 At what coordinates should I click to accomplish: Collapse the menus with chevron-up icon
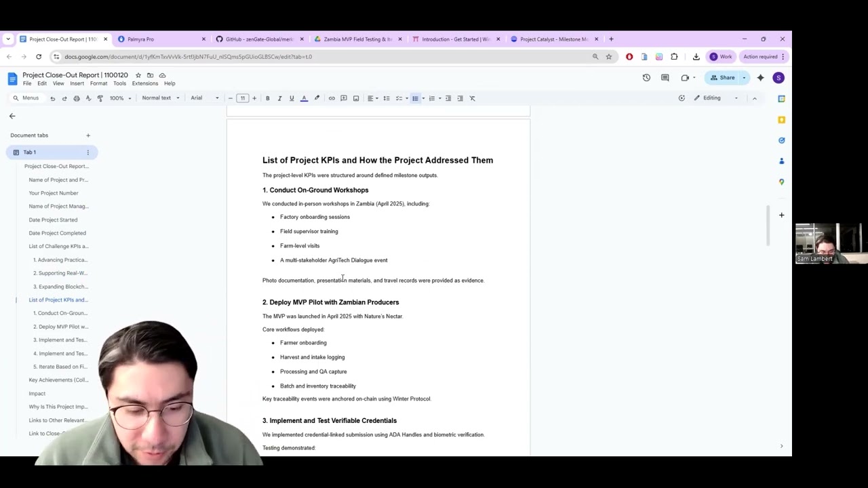(x=754, y=98)
